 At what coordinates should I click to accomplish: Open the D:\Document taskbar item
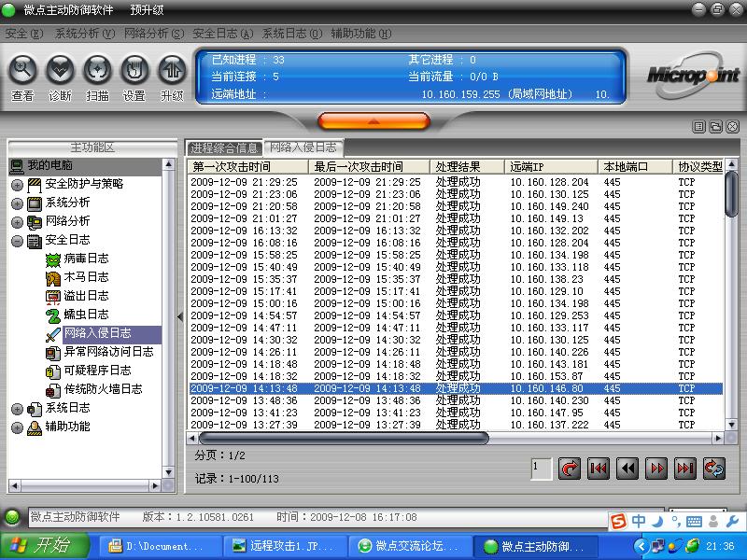click(x=161, y=546)
